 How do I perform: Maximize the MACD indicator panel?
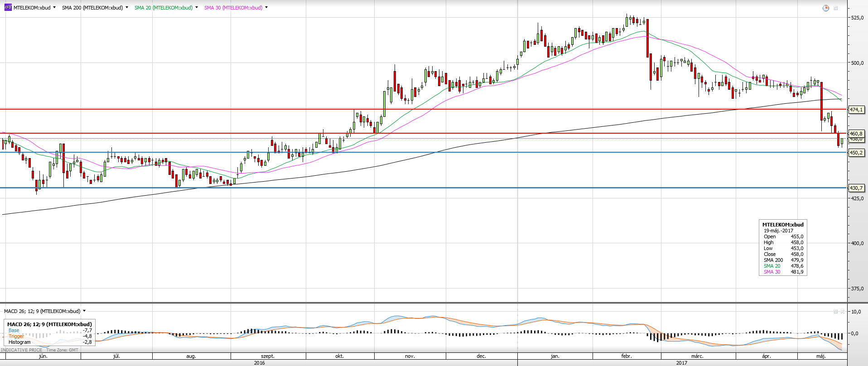(836, 311)
